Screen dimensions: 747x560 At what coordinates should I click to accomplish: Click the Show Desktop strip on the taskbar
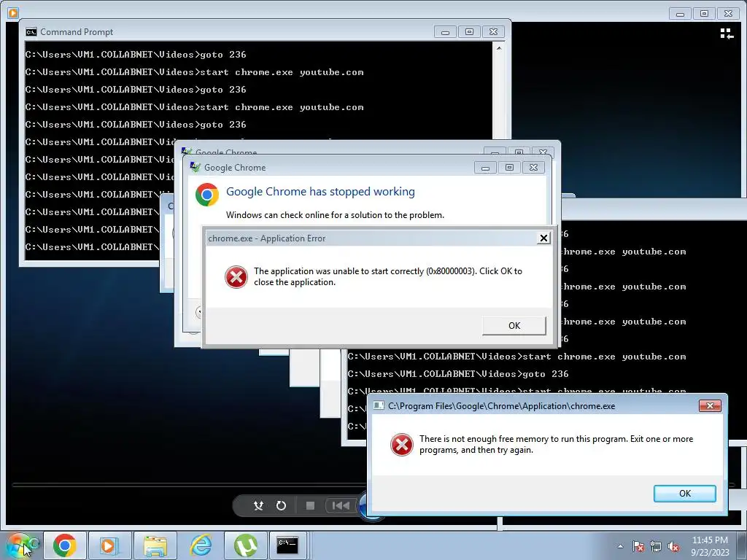(743, 545)
